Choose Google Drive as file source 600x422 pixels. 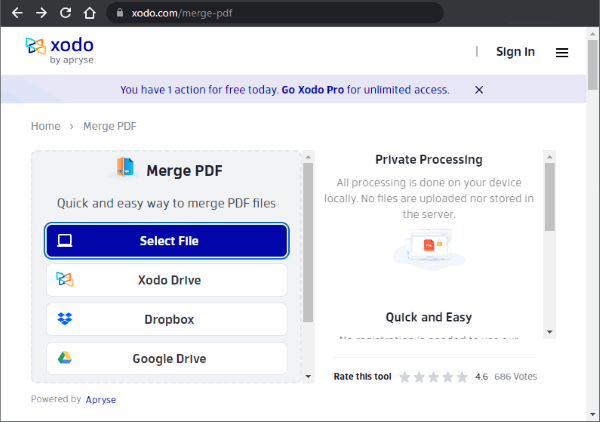click(x=167, y=358)
